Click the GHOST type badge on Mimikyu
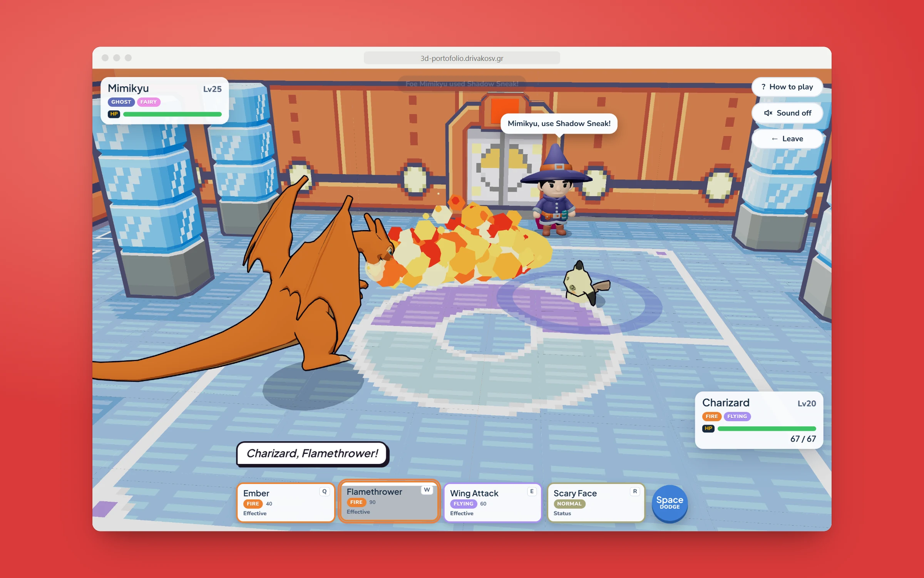 [x=121, y=102]
